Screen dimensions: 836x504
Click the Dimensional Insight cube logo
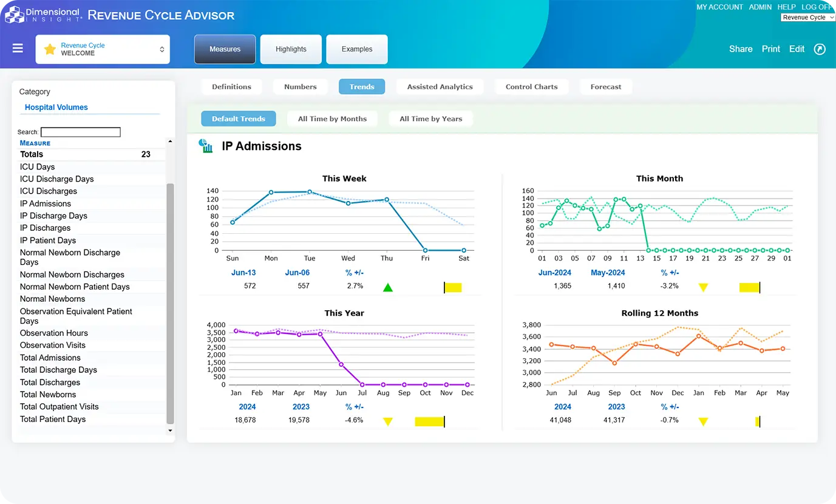(15, 15)
